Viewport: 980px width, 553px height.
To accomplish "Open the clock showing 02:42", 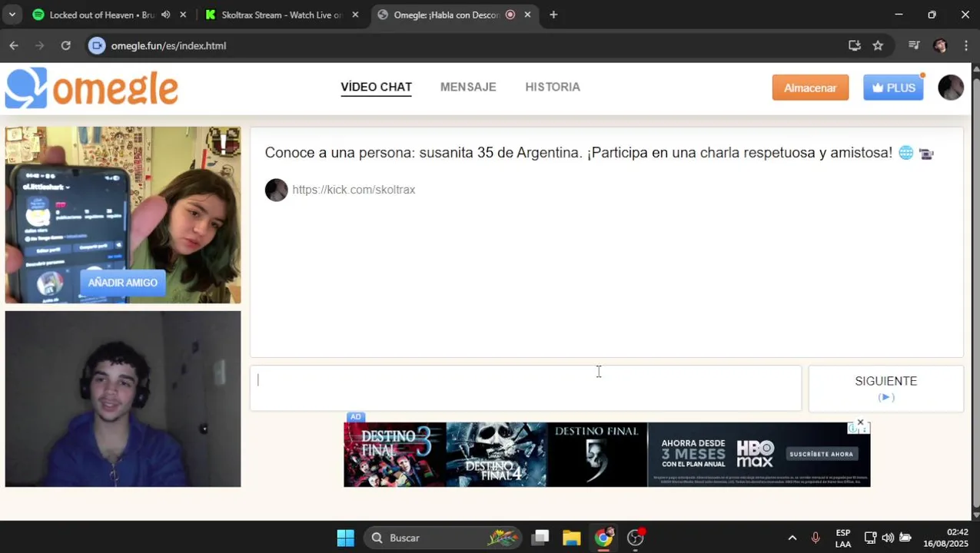I will click(x=945, y=538).
